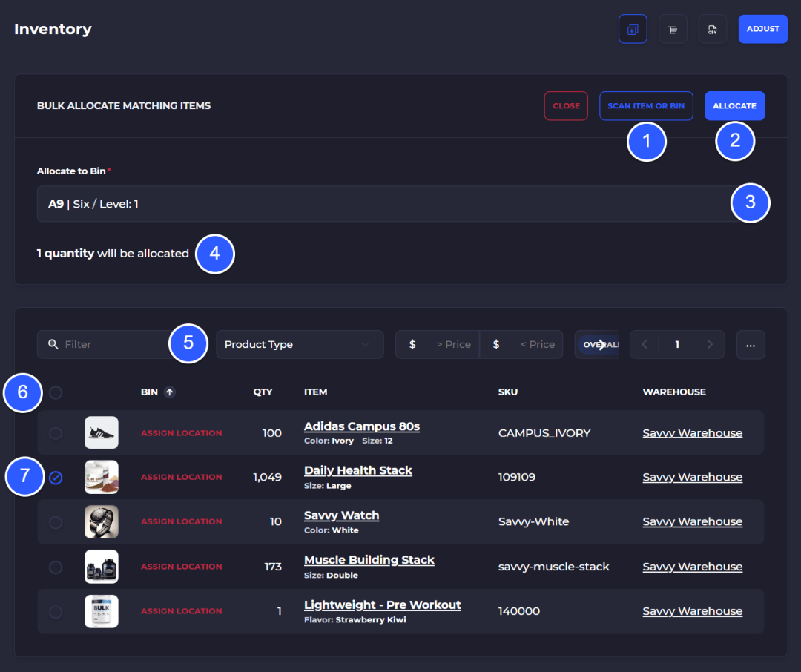The height and width of the screenshot is (672, 801).
Task: Click the WAREHOUSE column header
Action: click(674, 392)
